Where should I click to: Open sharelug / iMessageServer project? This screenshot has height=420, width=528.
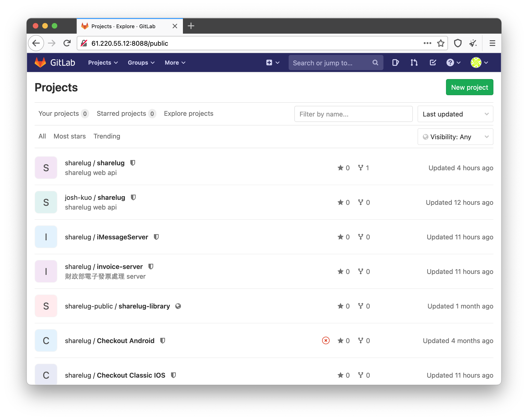click(x=107, y=237)
